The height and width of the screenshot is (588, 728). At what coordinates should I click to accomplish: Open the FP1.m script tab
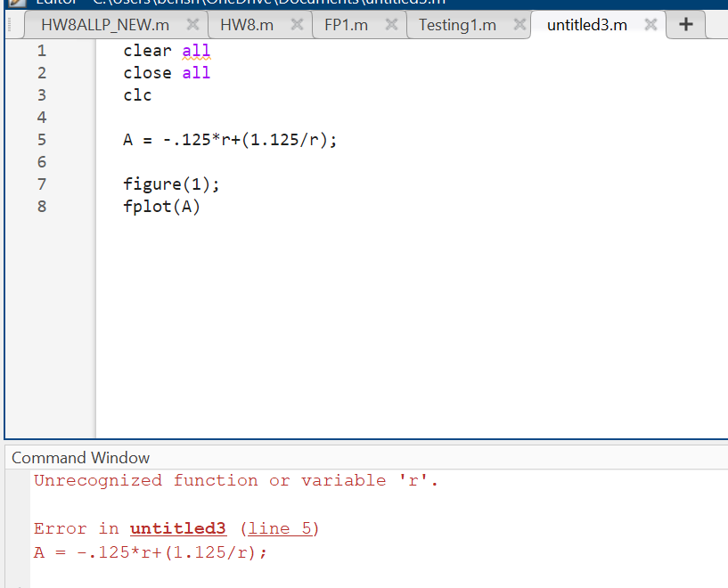coord(347,25)
